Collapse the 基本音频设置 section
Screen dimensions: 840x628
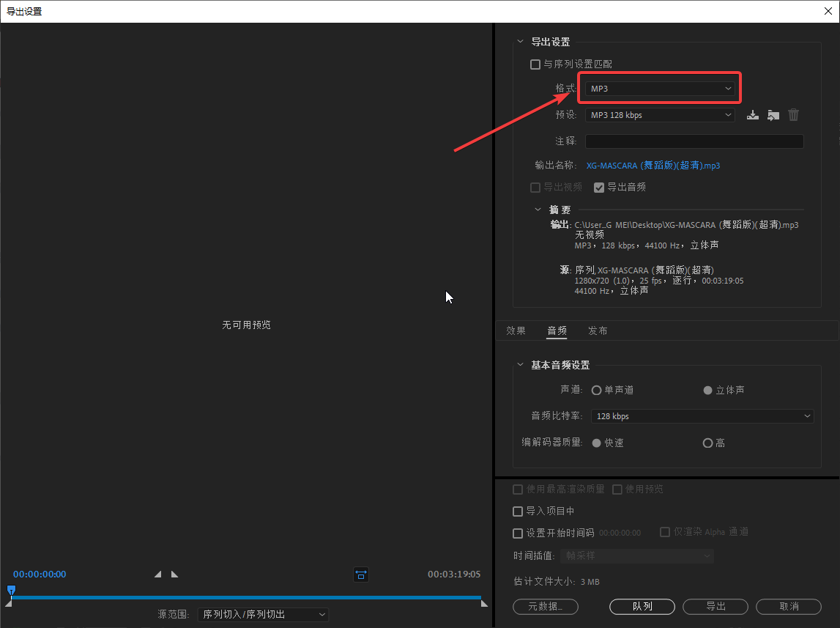[x=520, y=364]
